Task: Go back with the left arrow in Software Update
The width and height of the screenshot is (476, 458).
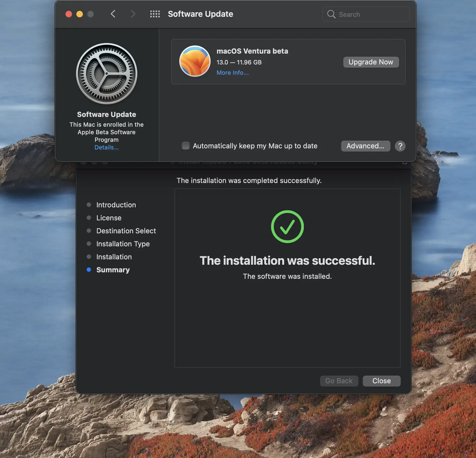Action: click(113, 14)
